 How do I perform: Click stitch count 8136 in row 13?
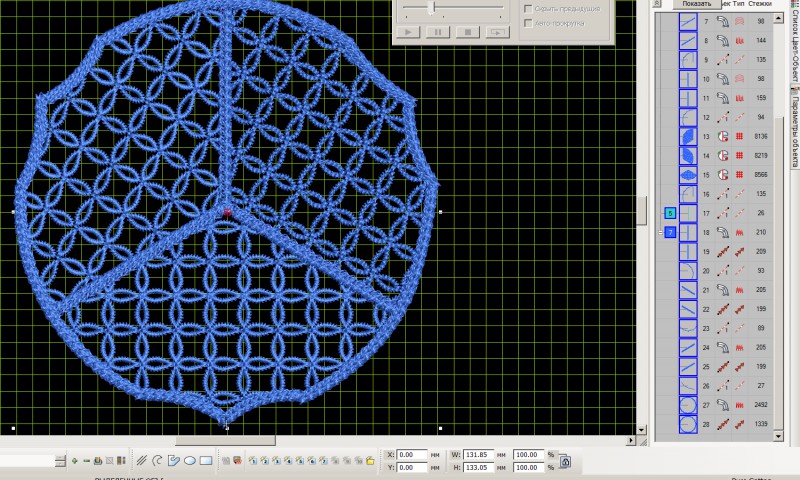click(761, 136)
